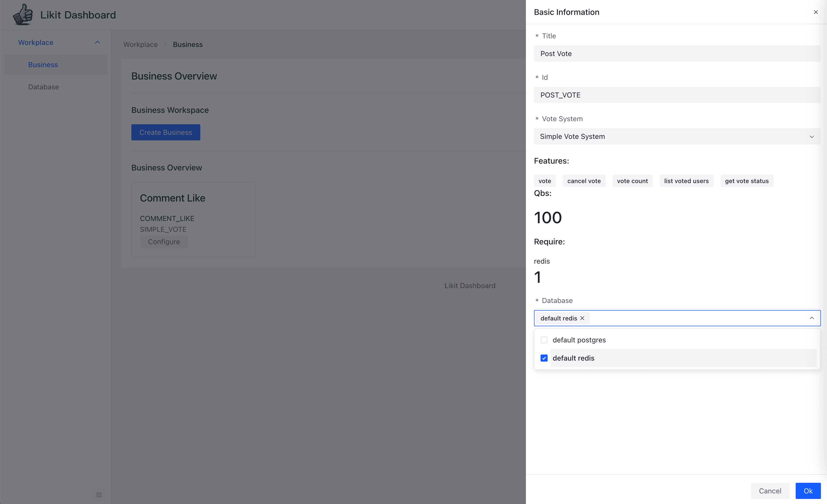Click the Create Business button
Screen dimensions: 827x504
[165, 132]
